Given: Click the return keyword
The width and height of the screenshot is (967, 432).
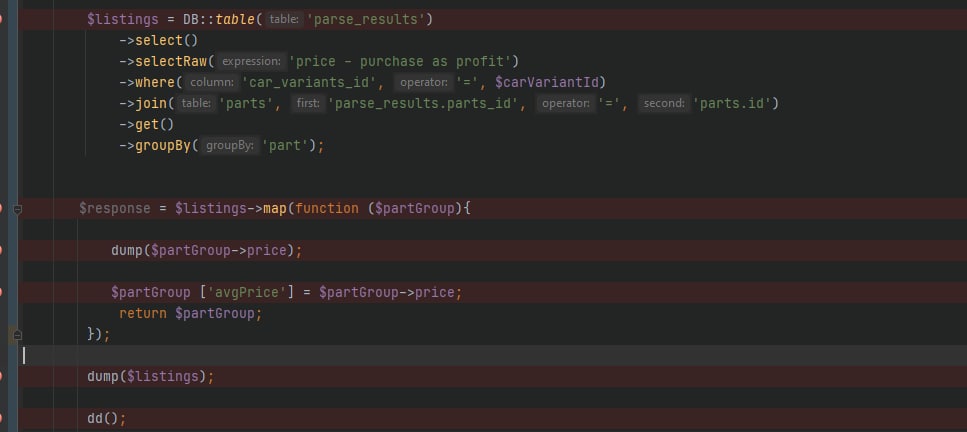Looking at the screenshot, I should (142, 314).
